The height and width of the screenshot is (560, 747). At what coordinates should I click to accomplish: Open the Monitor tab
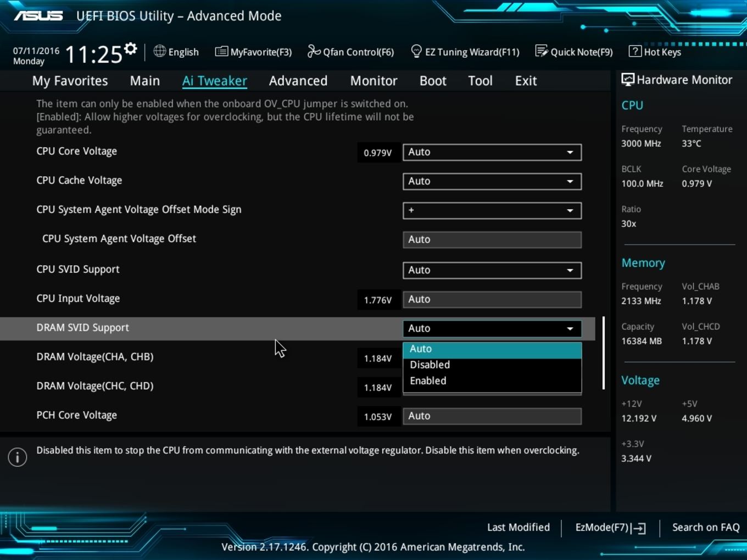tap(374, 81)
